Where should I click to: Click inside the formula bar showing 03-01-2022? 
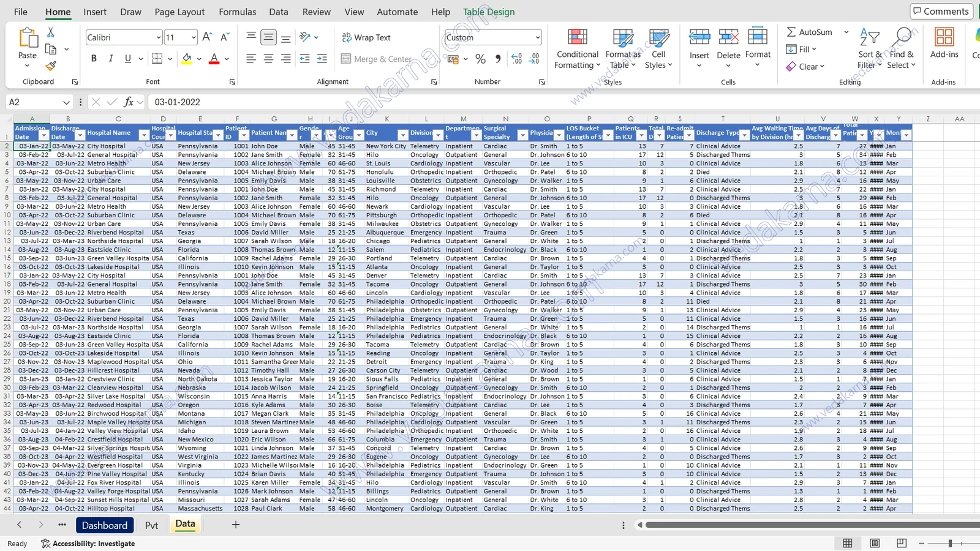coord(563,102)
